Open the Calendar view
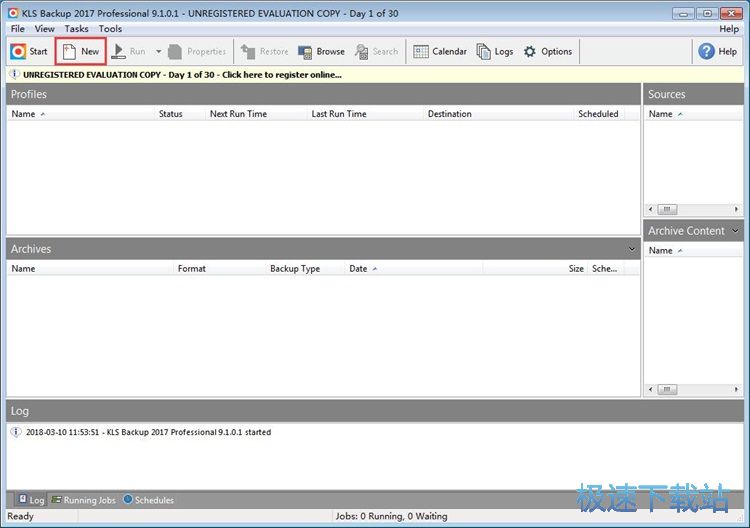This screenshot has width=750, height=528. (x=440, y=52)
